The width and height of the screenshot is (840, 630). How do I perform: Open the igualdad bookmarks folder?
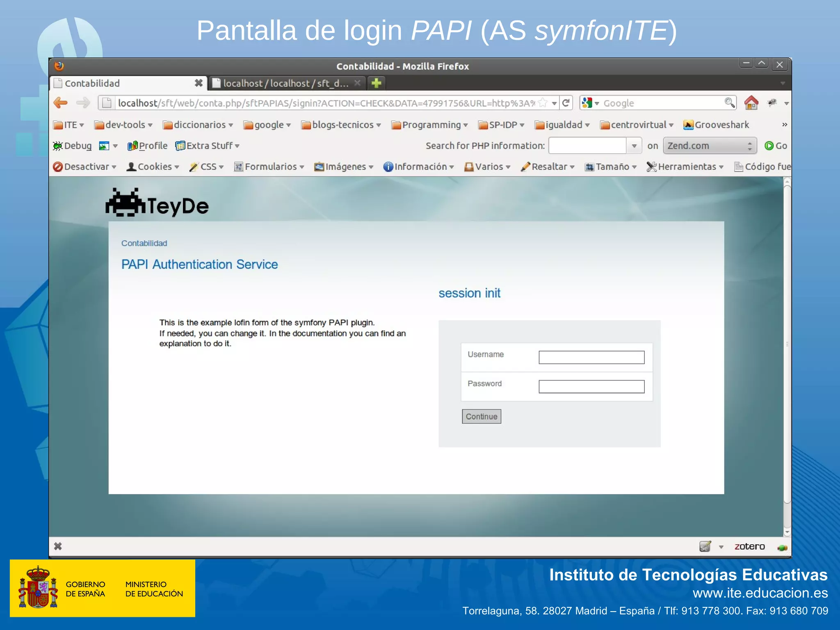click(x=562, y=125)
